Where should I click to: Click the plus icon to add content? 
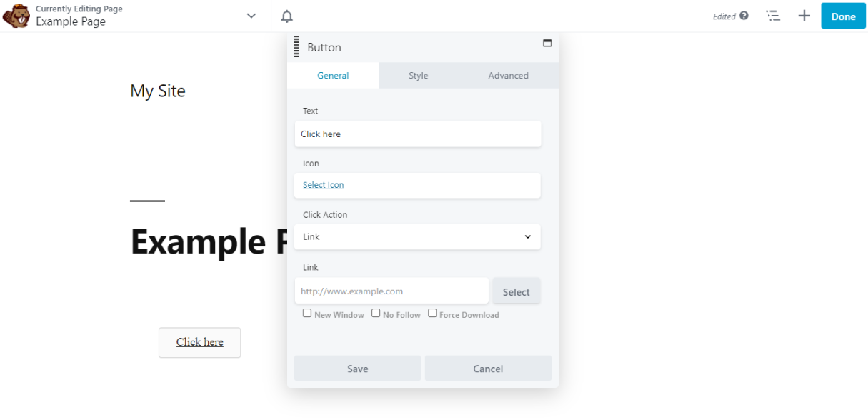pyautogui.click(x=804, y=15)
